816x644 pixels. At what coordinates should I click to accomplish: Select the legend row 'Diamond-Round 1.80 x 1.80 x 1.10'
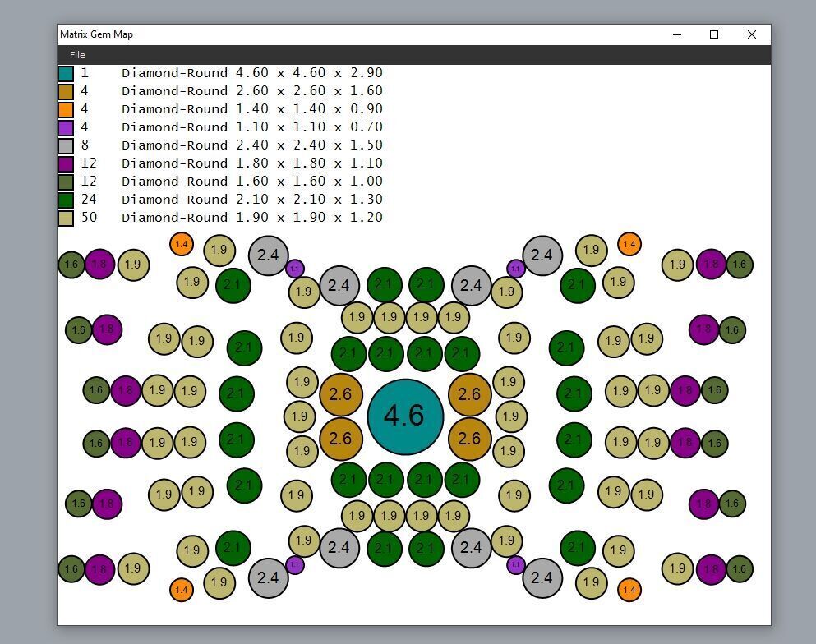pos(252,163)
